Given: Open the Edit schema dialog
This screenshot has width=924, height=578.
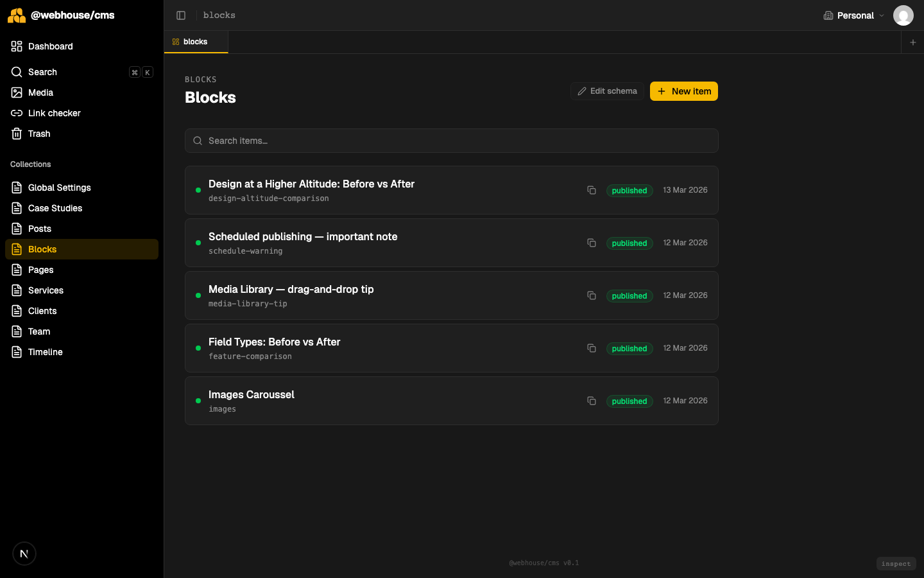Looking at the screenshot, I should (x=606, y=91).
